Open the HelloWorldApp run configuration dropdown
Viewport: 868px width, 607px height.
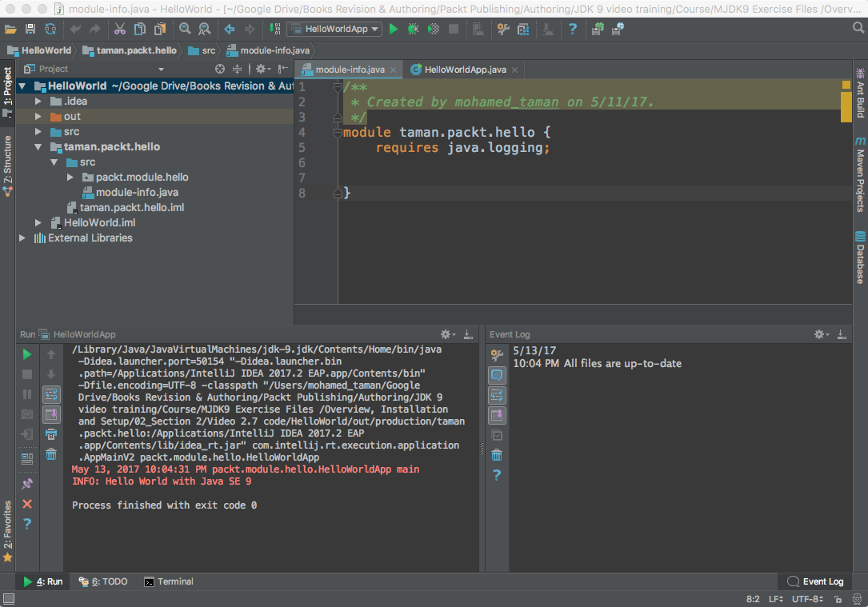click(x=334, y=29)
